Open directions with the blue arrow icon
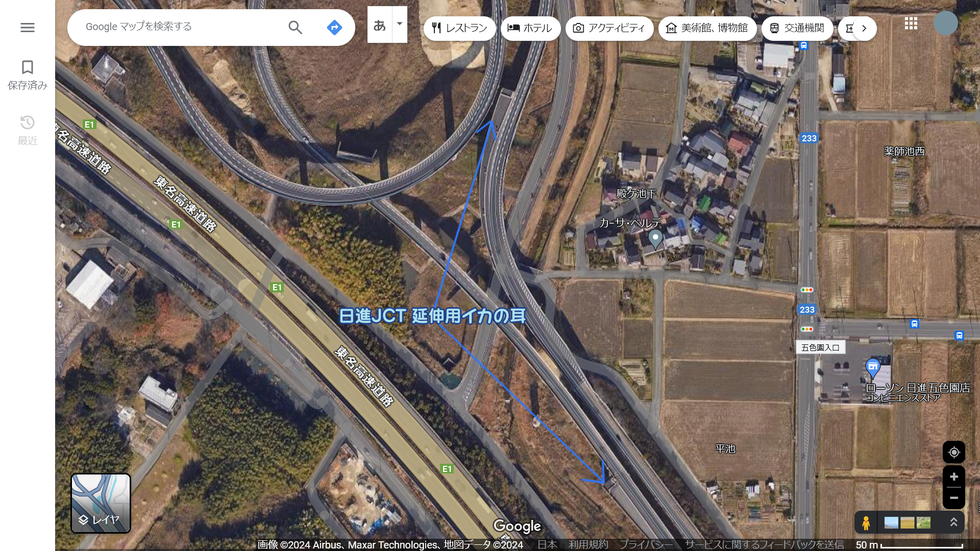The image size is (980, 551). click(334, 28)
